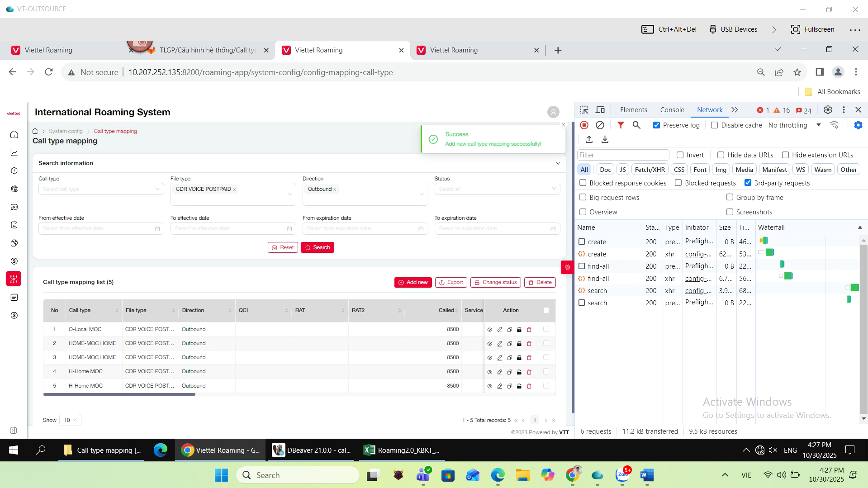This screenshot has width=868, height=488.
Task: Click the copy icon in row 3
Action: pyautogui.click(x=509, y=358)
